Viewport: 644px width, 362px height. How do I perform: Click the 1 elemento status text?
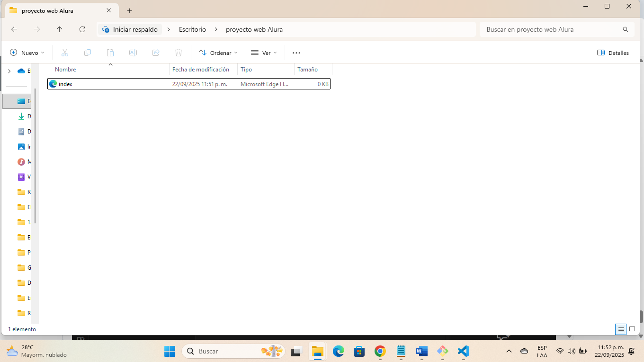(22, 329)
